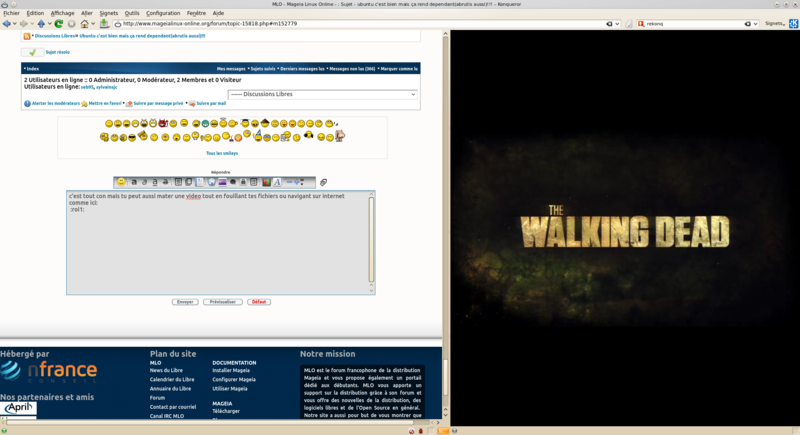Screen dimensions: 800x435
Task: Click the insert link globe icon
Action: 212,182
